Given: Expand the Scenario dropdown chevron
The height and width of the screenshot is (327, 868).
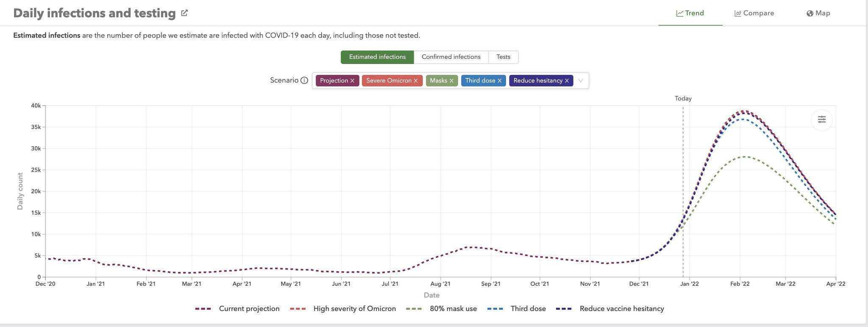Looking at the screenshot, I should pos(581,80).
